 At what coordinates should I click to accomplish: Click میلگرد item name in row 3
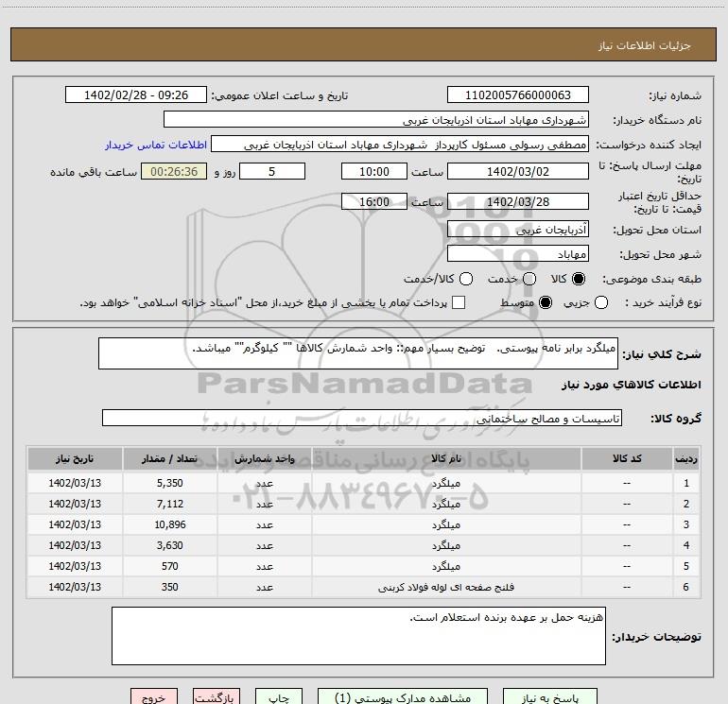(446, 524)
